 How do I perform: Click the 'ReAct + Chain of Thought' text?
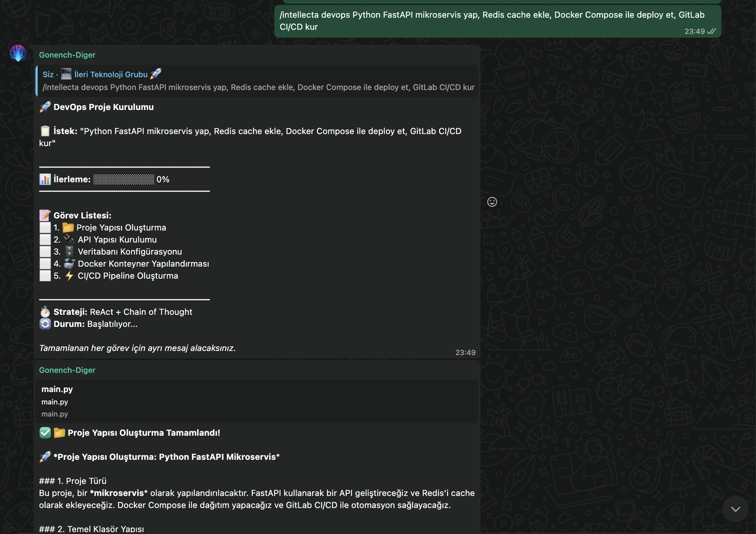click(x=141, y=312)
